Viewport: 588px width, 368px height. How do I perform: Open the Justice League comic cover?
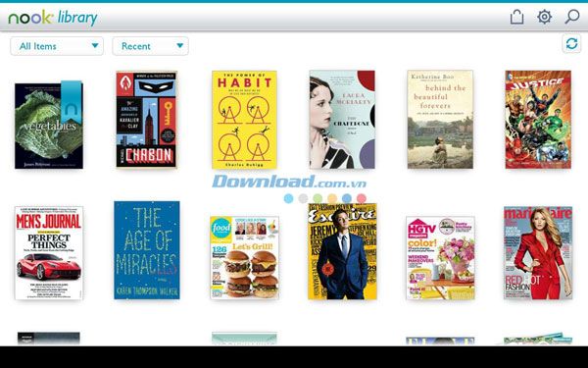coord(538,120)
